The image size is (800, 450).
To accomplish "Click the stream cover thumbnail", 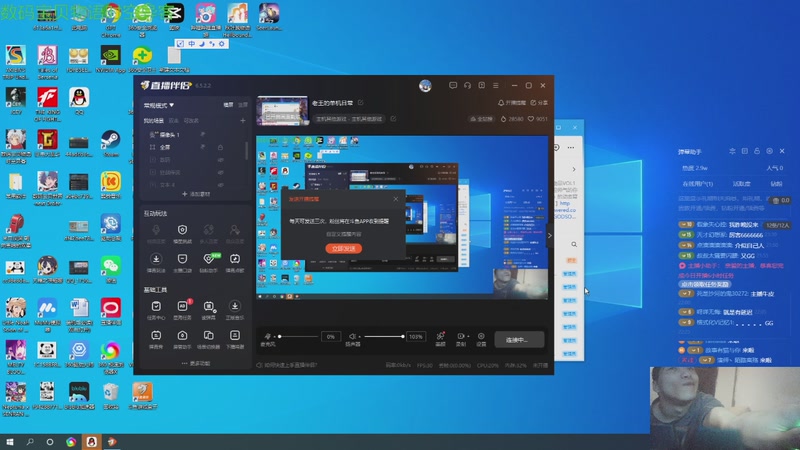I will 282,110.
